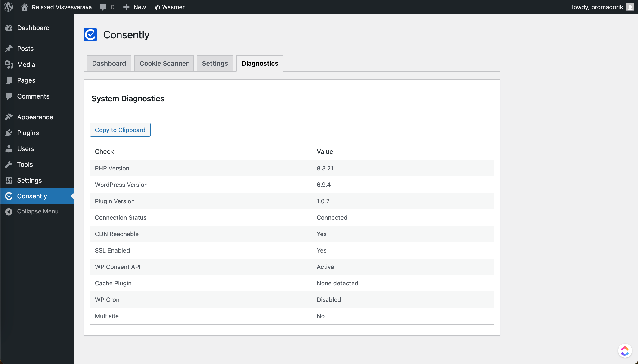This screenshot has width=638, height=364.
Task: Open the comments bubble icon in admin bar
Action: pyautogui.click(x=103, y=7)
